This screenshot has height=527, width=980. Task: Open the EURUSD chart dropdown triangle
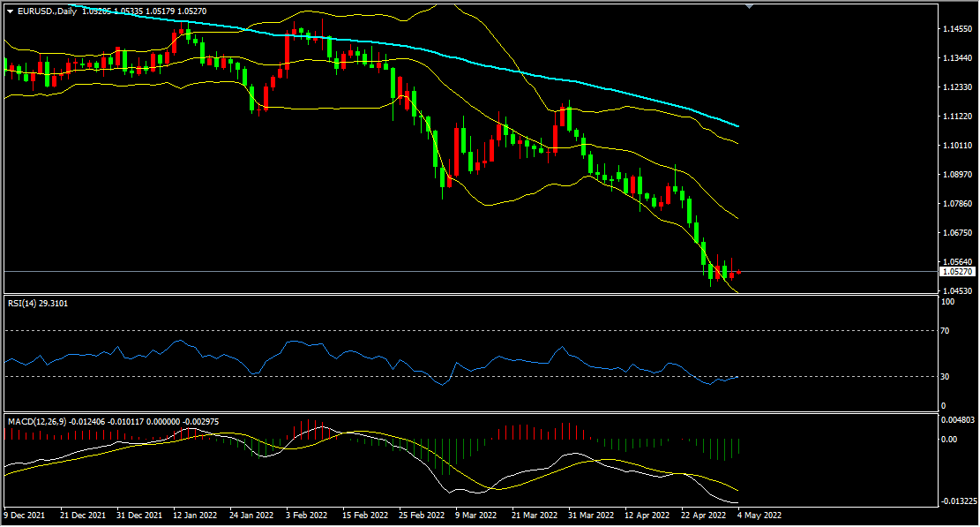pos(10,11)
